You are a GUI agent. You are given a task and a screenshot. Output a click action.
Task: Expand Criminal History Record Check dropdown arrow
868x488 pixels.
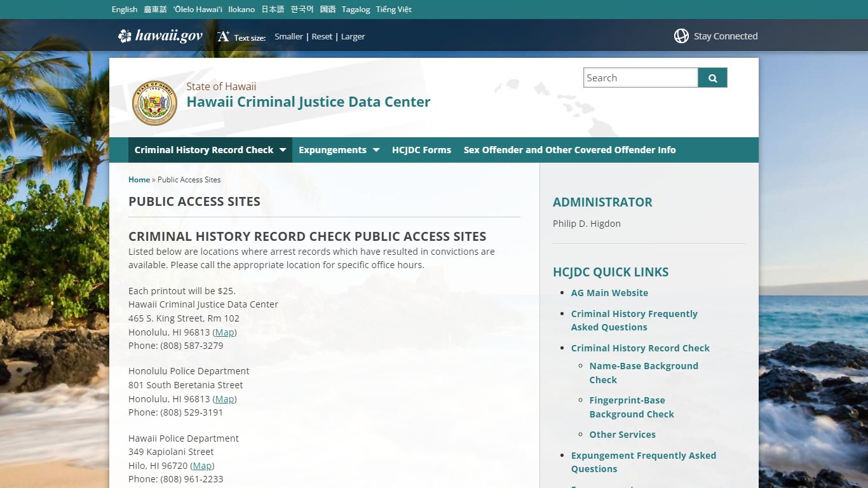283,150
